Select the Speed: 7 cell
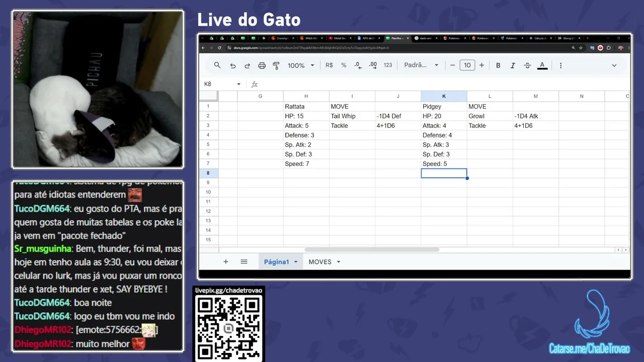The width and height of the screenshot is (644, 362). click(x=306, y=164)
